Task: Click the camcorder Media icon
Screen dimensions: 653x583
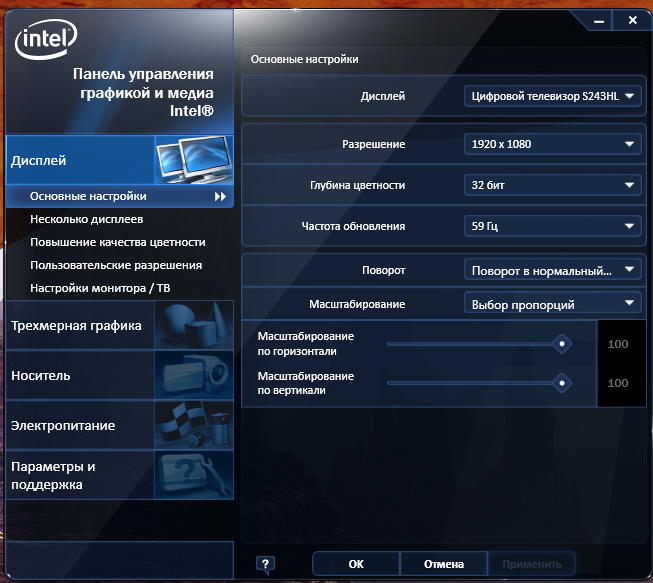Action: (194, 375)
